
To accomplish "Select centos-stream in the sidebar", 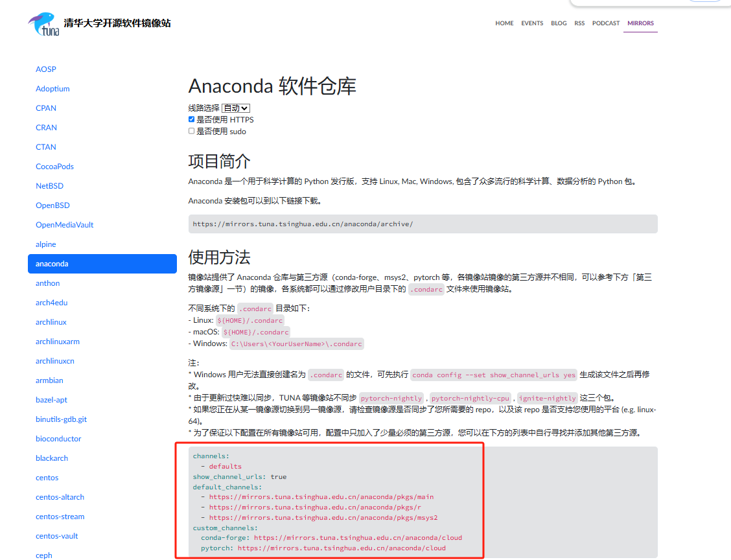I will point(60,517).
